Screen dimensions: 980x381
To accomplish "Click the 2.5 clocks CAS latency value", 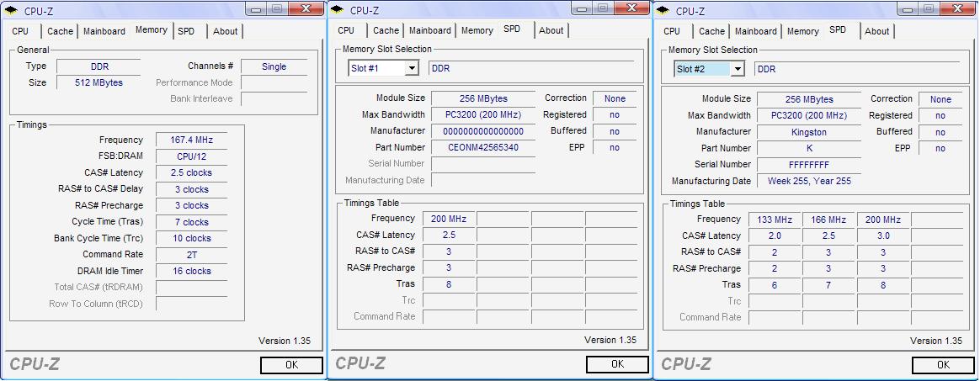I will 191,173.
